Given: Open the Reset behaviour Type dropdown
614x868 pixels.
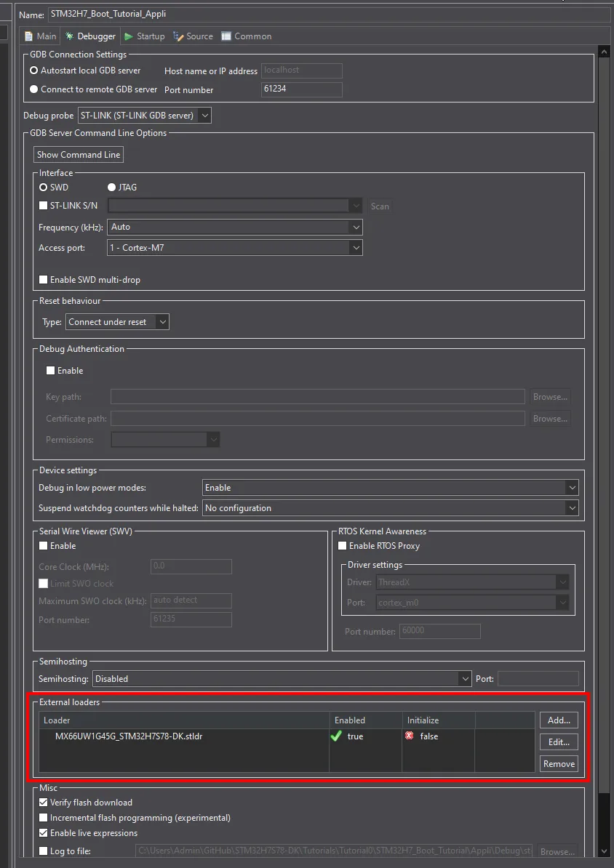Looking at the screenshot, I should tap(117, 321).
